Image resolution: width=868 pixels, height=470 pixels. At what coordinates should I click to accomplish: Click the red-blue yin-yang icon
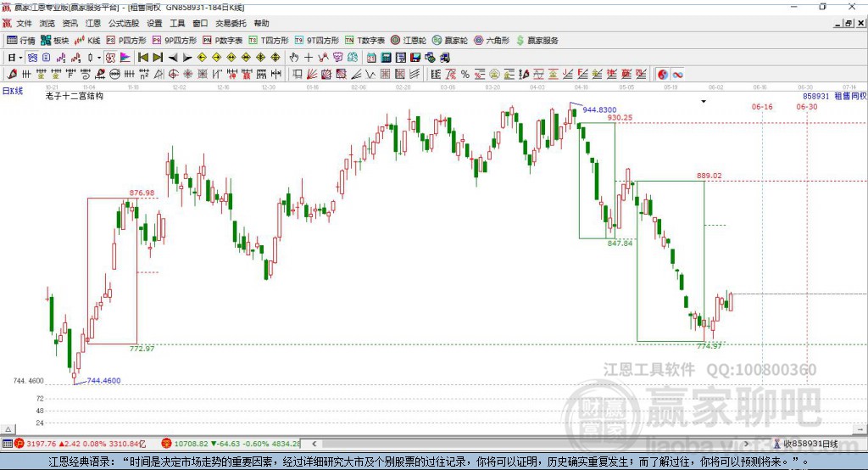[663, 75]
